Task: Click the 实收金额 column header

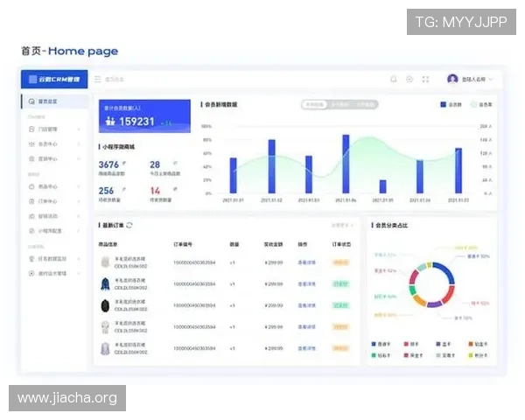Action: click(273, 244)
